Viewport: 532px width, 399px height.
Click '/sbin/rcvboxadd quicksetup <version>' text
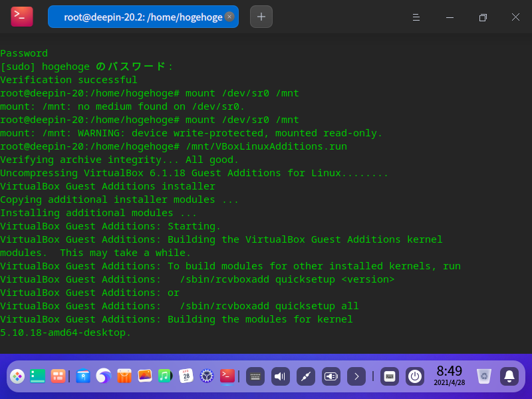(287, 279)
